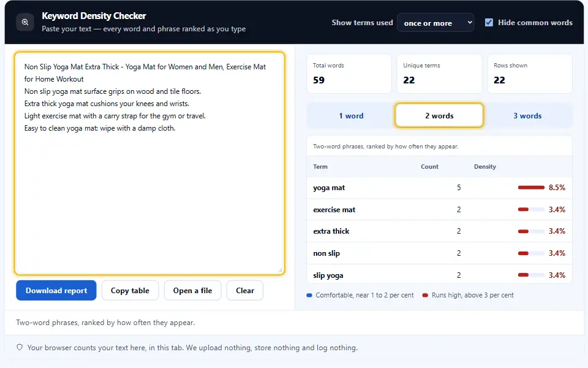Click the blue Comfortable legend dot
The height and width of the screenshot is (368, 588).
coord(309,295)
